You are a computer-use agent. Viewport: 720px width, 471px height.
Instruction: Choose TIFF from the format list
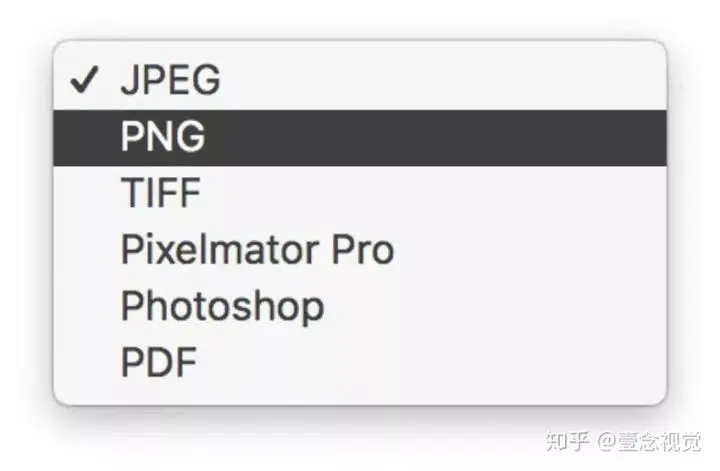(360, 193)
